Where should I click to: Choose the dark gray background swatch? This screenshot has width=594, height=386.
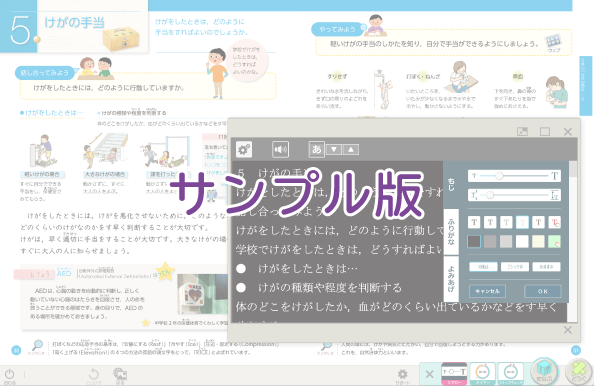474,241
